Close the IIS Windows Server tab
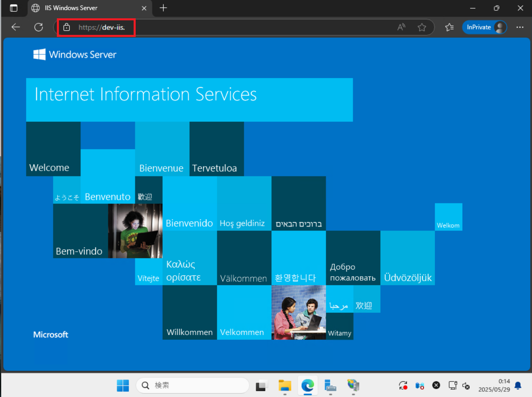The height and width of the screenshot is (397, 532). click(x=144, y=8)
